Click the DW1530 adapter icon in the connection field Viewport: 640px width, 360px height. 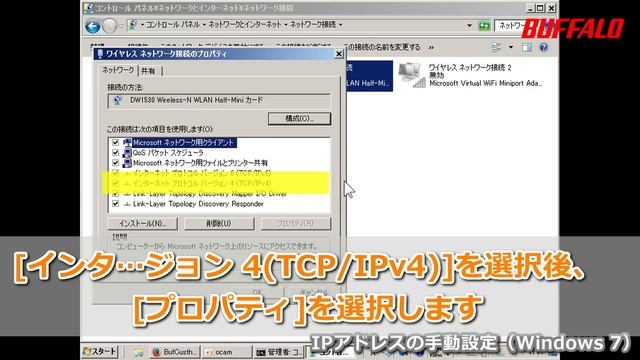tap(118, 100)
